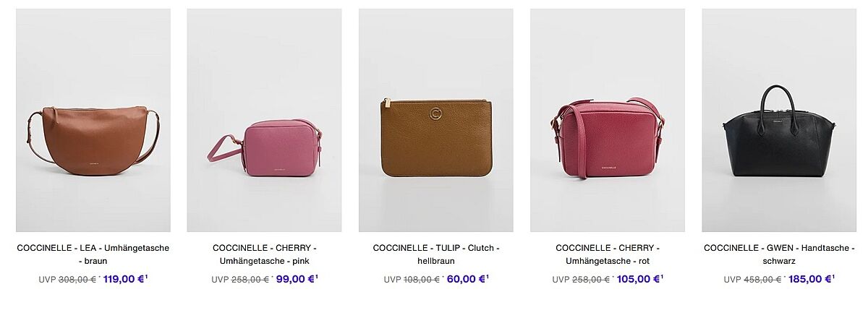Select the 99,00 € sale price

tap(295, 279)
